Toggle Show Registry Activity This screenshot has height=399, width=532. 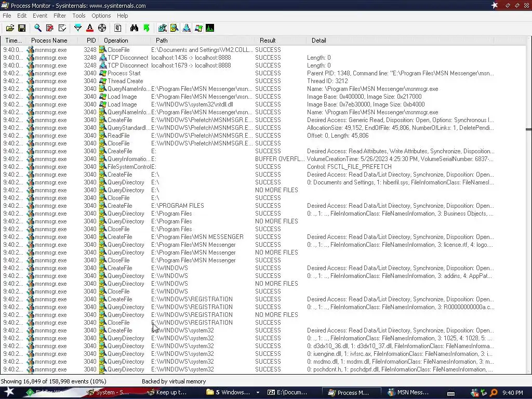[x=162, y=28]
